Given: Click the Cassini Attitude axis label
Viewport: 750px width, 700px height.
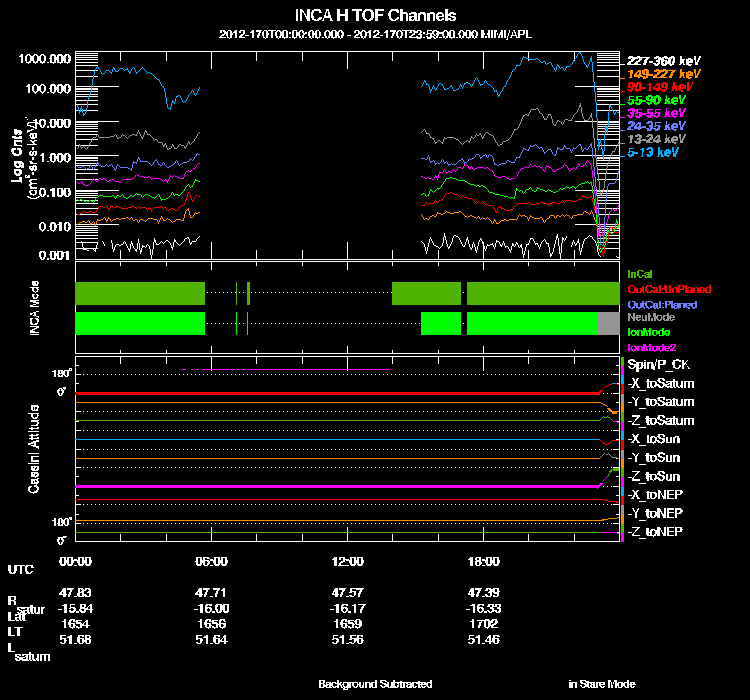Looking at the screenshot, I should click(34, 450).
